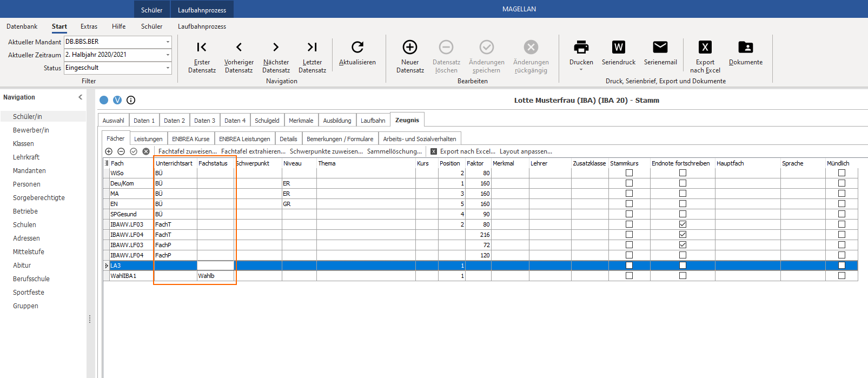Launch Seriendruck Word icon

pos(619,47)
